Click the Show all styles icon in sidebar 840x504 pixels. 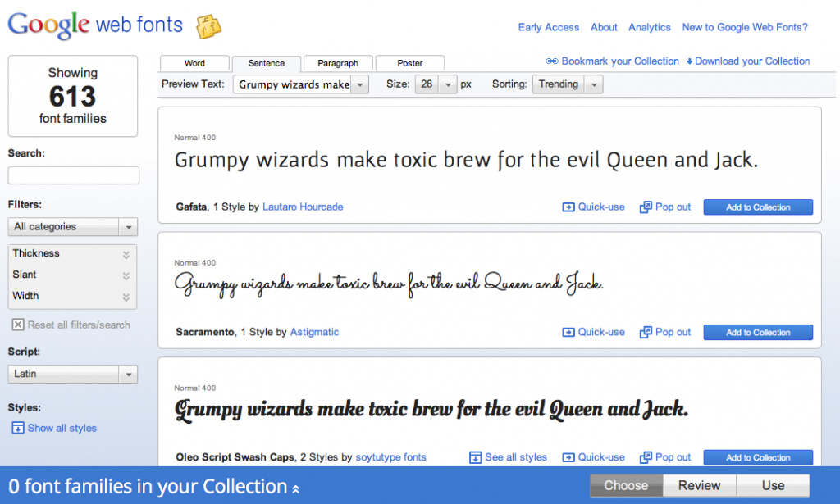(18, 428)
